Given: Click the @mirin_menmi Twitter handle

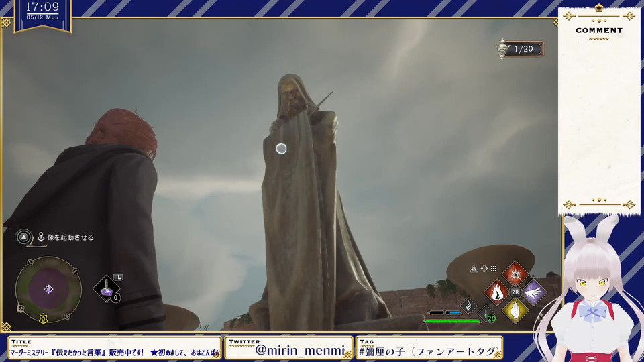Looking at the screenshot, I should (300, 350).
